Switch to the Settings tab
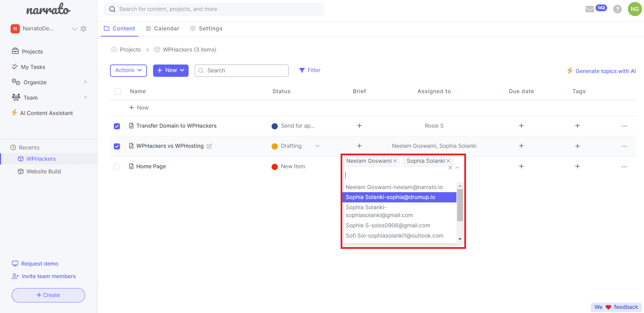644x313 pixels. (x=206, y=29)
